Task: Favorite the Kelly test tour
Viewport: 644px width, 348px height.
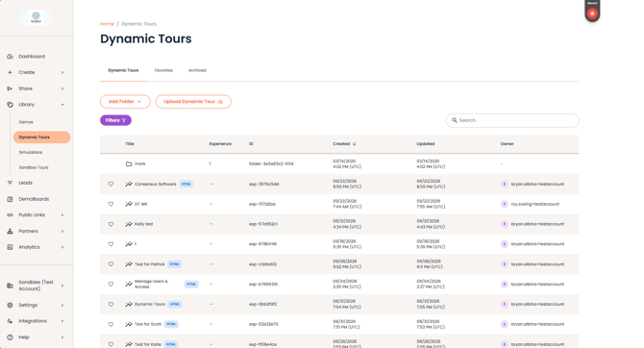Action: 111,224
